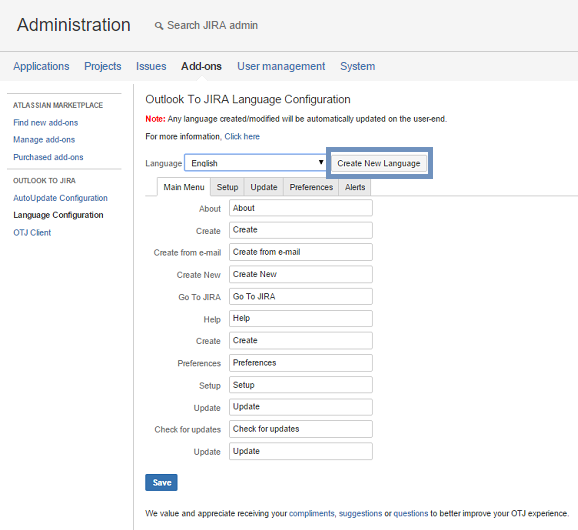Open the Applications admin menu

(x=41, y=66)
